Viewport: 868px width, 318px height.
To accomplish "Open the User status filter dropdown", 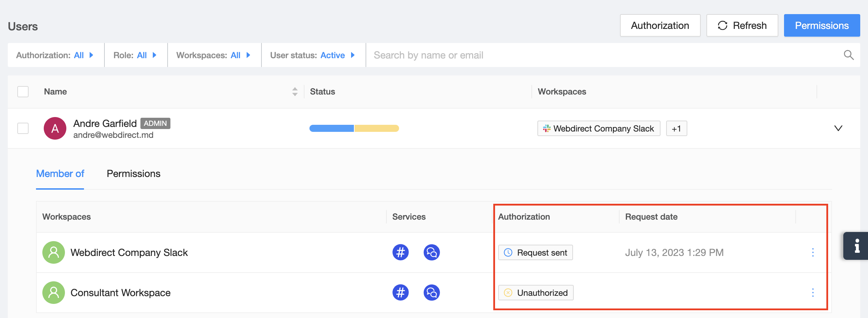I will click(313, 55).
